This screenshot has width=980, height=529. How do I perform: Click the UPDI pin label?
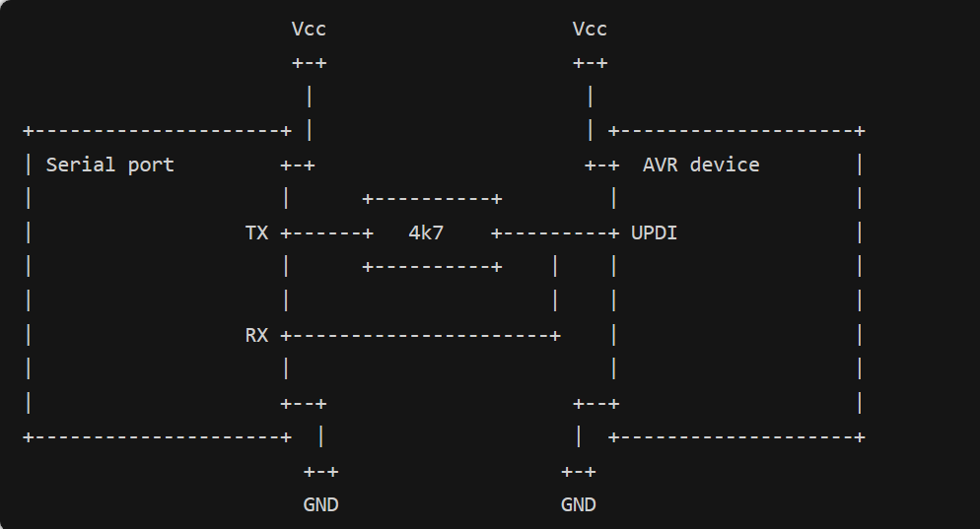pos(654,232)
